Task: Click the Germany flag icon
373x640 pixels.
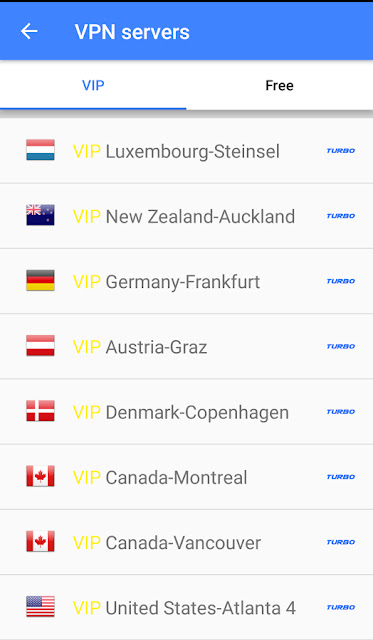Action: pos(40,281)
